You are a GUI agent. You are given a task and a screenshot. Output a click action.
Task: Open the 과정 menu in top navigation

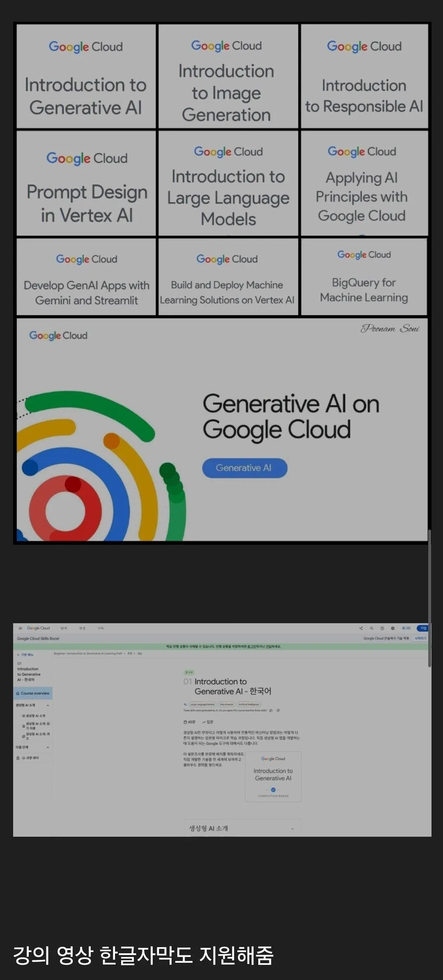click(82, 628)
